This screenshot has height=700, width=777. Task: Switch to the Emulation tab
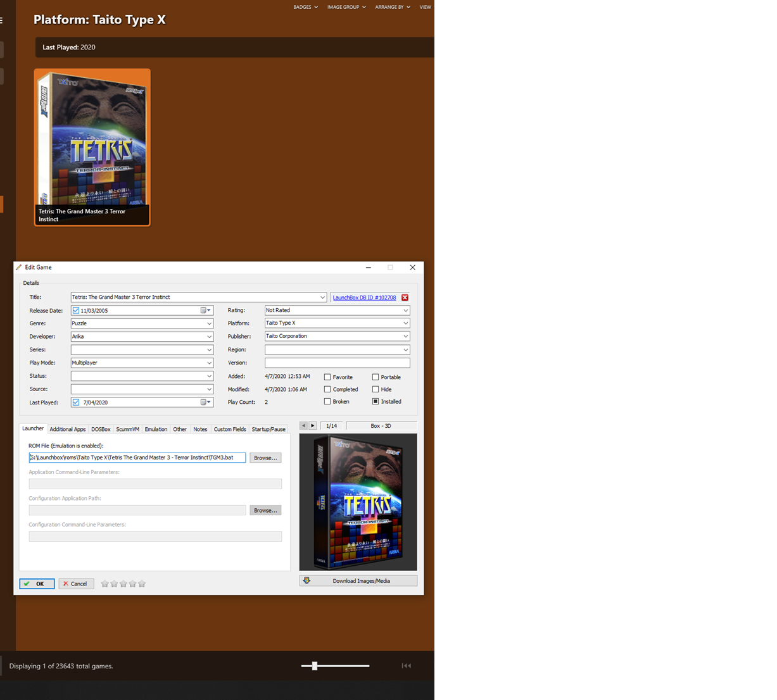coord(156,429)
